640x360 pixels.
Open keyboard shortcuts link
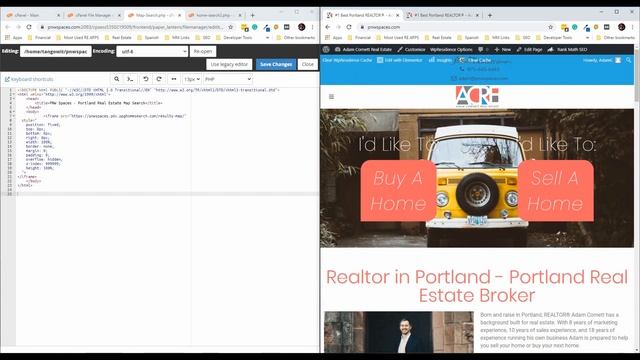(x=29, y=79)
